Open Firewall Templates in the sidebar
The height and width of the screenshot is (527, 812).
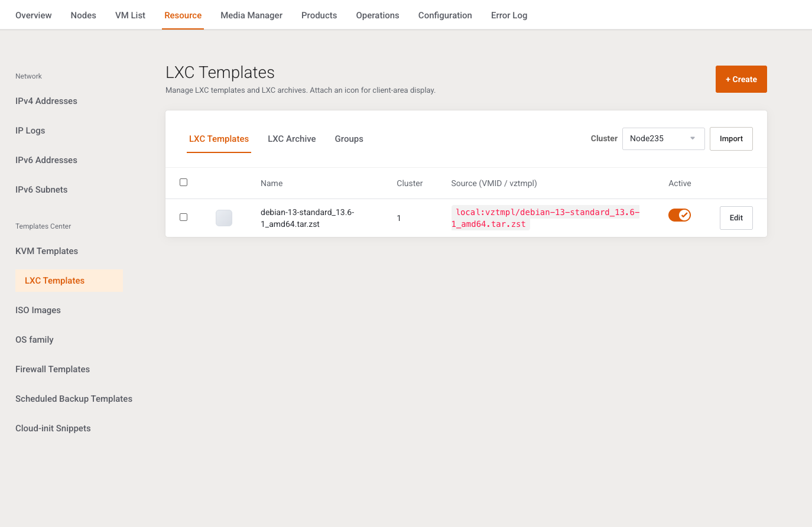pos(53,369)
